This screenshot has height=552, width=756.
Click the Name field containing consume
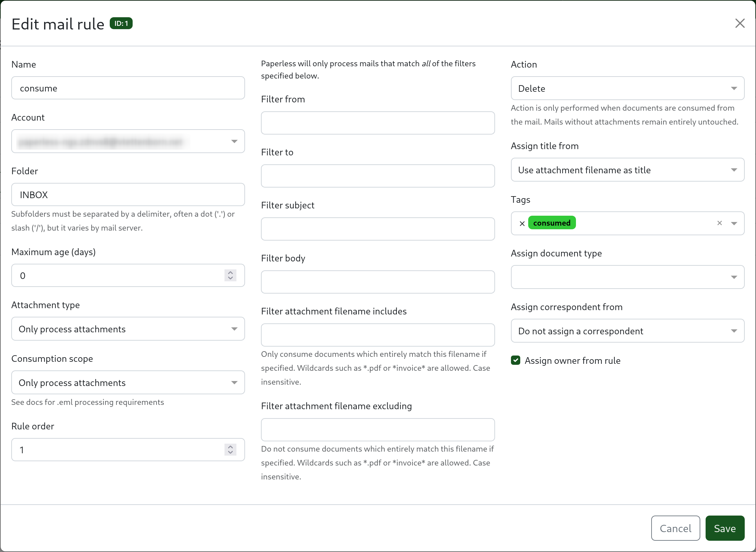tap(128, 88)
